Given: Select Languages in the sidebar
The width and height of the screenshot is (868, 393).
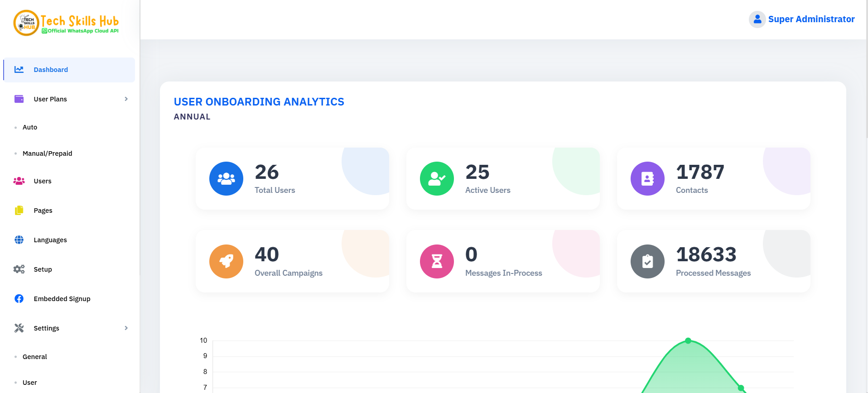Looking at the screenshot, I should (x=50, y=240).
